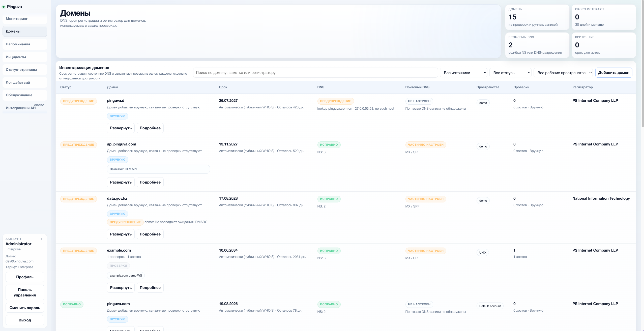Open the Все источники dropdown
The image size is (644, 331).
464,73
